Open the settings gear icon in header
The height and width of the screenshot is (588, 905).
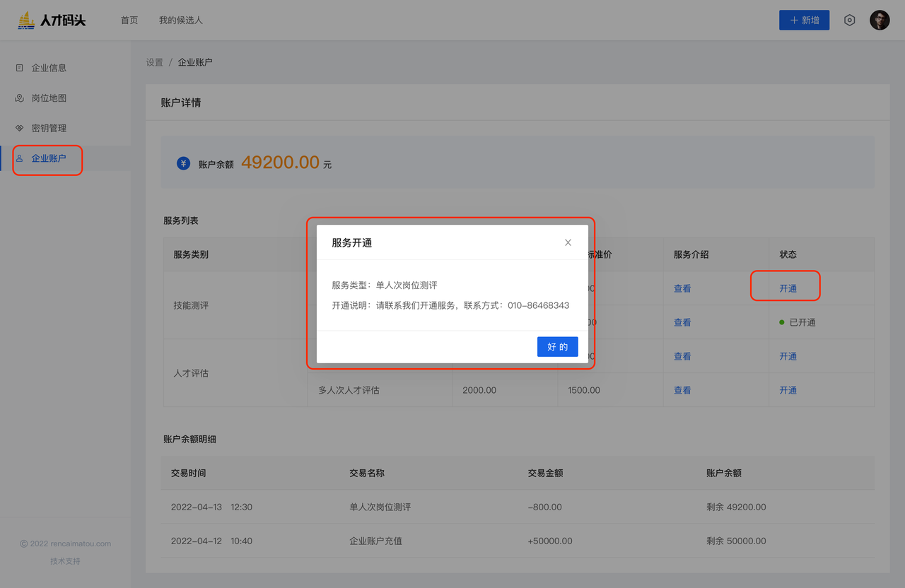tap(850, 20)
